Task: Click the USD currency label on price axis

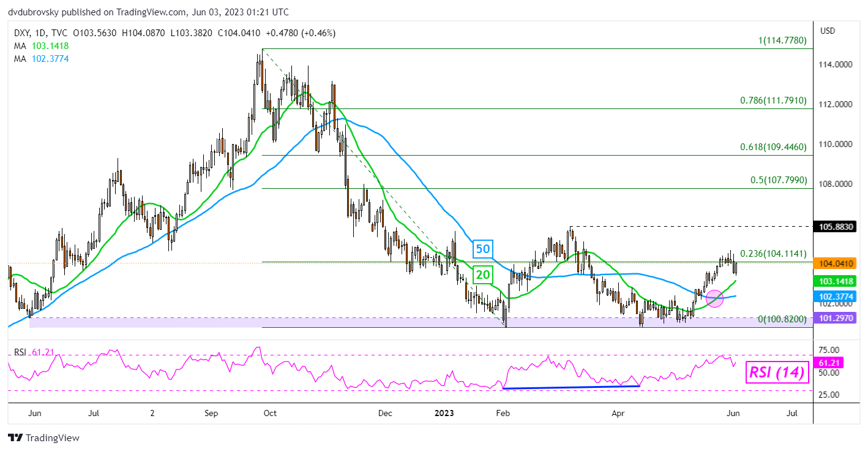Action: 828,31
